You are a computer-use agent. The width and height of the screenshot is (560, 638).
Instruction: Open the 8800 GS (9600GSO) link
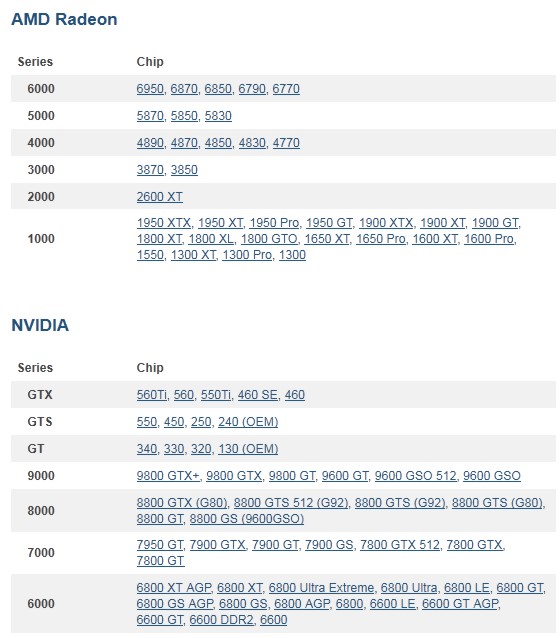point(247,519)
